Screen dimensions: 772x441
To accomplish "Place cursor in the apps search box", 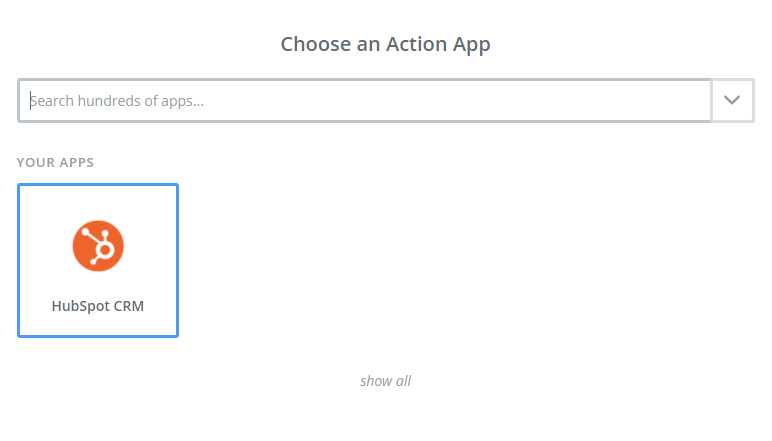I will click(365, 100).
